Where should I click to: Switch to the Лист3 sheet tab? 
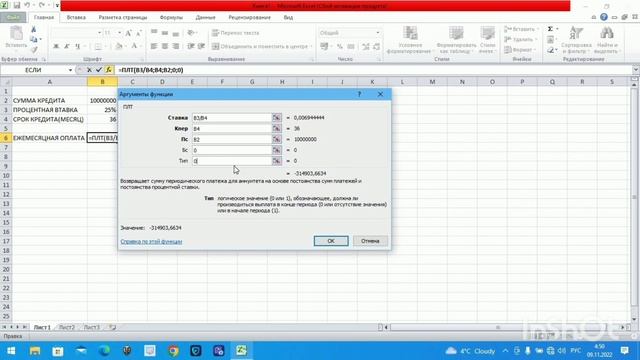[x=91, y=327]
